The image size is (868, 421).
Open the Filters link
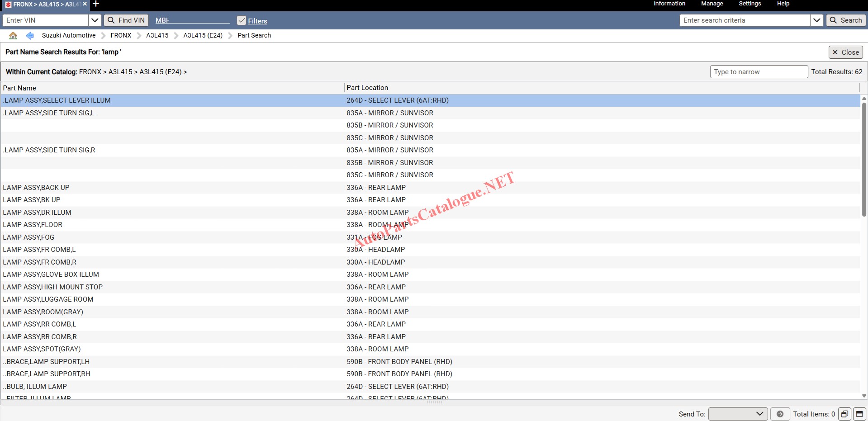[257, 21]
